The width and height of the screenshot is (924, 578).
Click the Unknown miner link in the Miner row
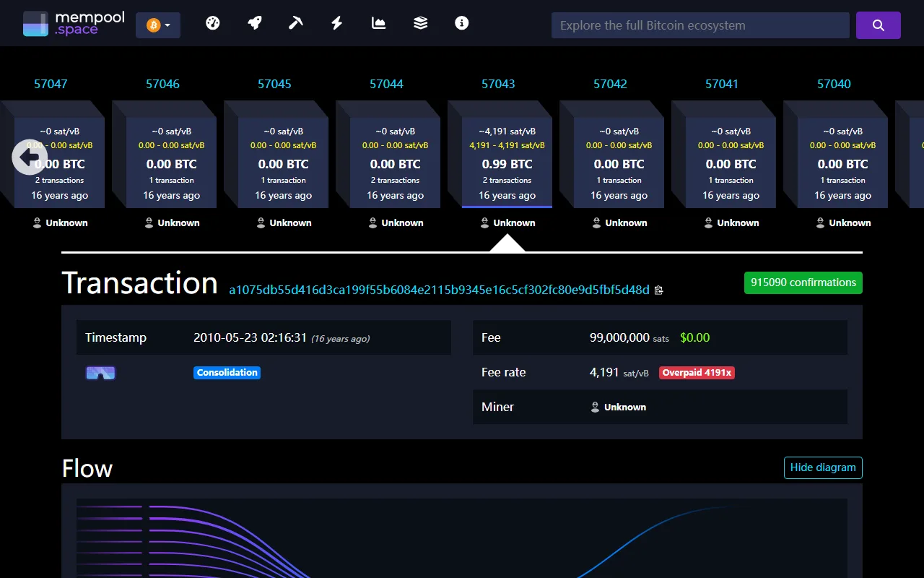pyautogui.click(x=618, y=407)
